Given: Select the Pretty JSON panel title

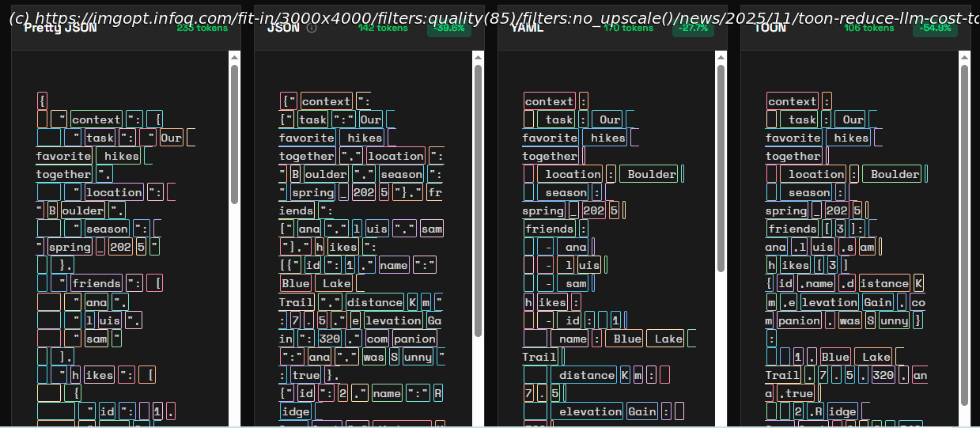Looking at the screenshot, I should [x=60, y=28].
